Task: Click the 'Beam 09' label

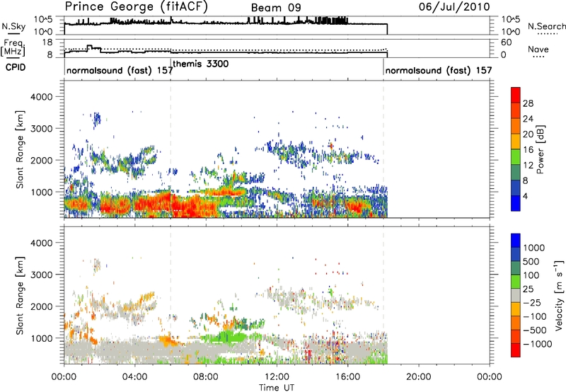Action: coord(276,8)
